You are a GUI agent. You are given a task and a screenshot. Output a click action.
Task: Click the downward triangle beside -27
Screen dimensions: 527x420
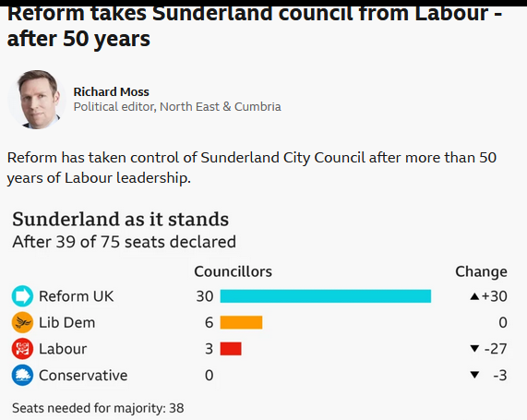[474, 349]
